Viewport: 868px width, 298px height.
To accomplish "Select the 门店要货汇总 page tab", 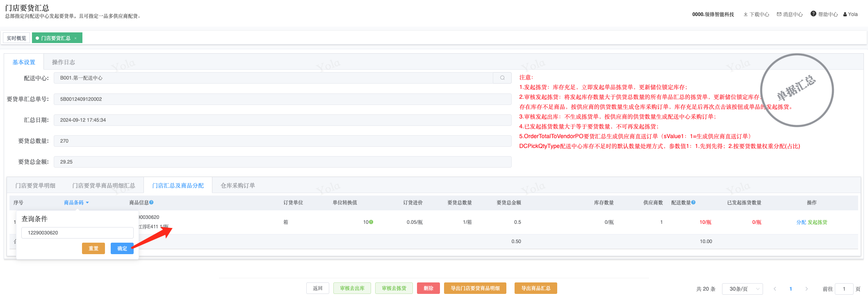I will click(57, 38).
